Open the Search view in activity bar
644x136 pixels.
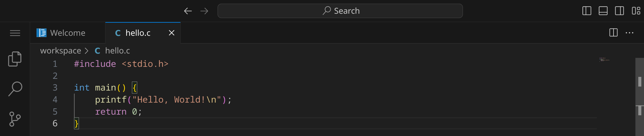15,89
